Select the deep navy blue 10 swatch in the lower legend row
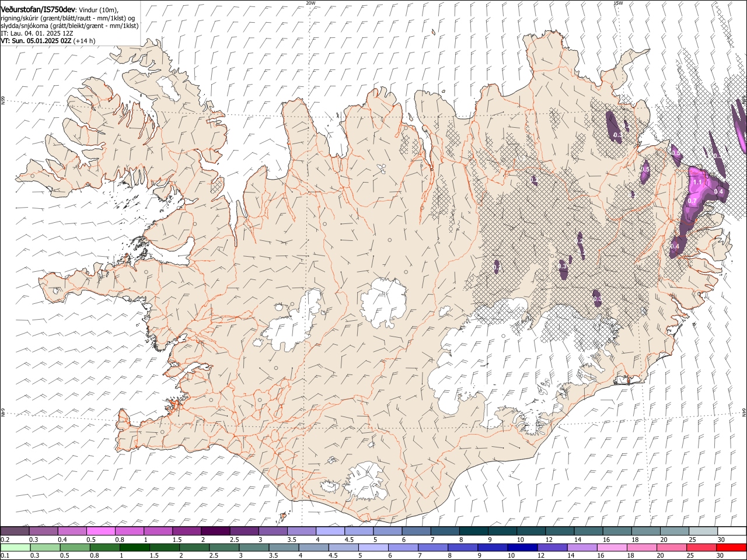The width and height of the screenshot is (747, 560). 522,547
